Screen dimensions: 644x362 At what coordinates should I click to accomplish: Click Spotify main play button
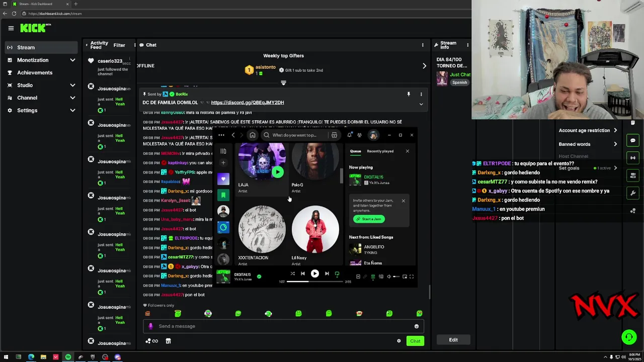[x=314, y=274]
